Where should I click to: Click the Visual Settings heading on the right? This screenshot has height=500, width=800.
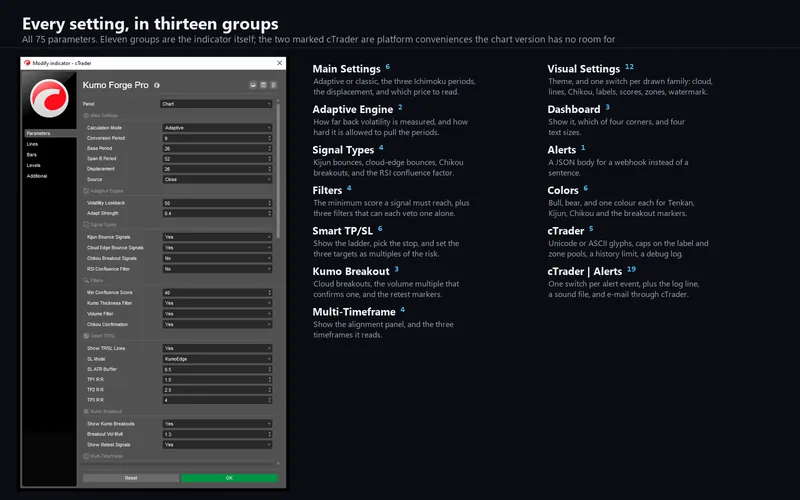pos(584,69)
